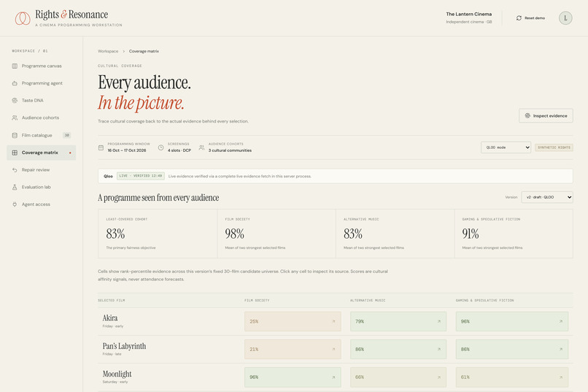
Task: Inspect Moonlight Film Society 96% value
Action: pos(254,377)
